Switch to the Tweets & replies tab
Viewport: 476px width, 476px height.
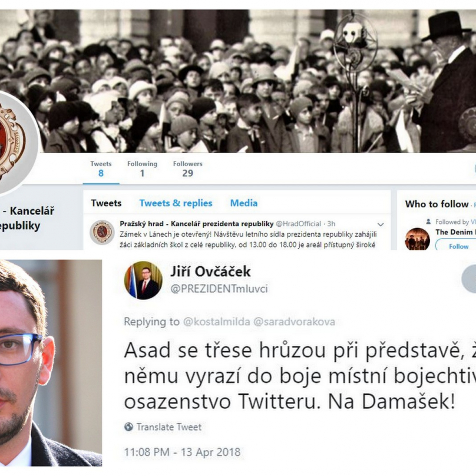pos(176,203)
